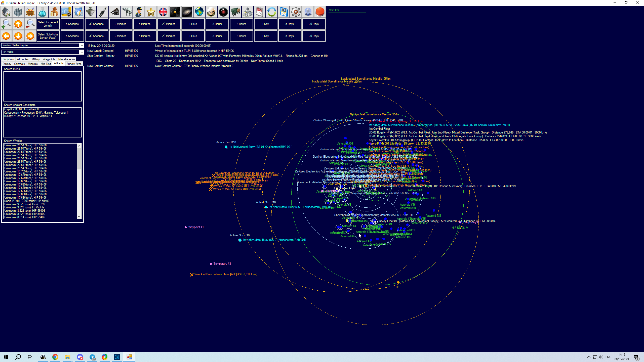
Task: Pan map right with orange arrow
Action: point(30,36)
